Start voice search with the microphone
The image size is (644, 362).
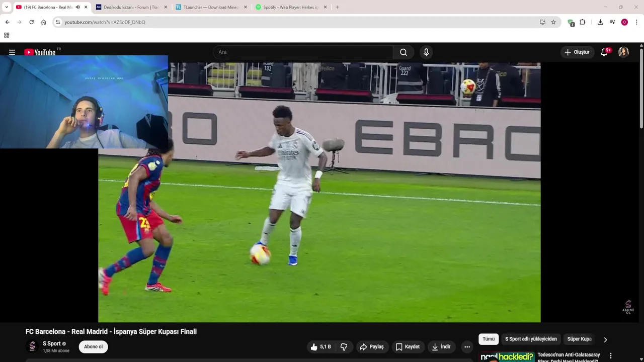(426, 52)
